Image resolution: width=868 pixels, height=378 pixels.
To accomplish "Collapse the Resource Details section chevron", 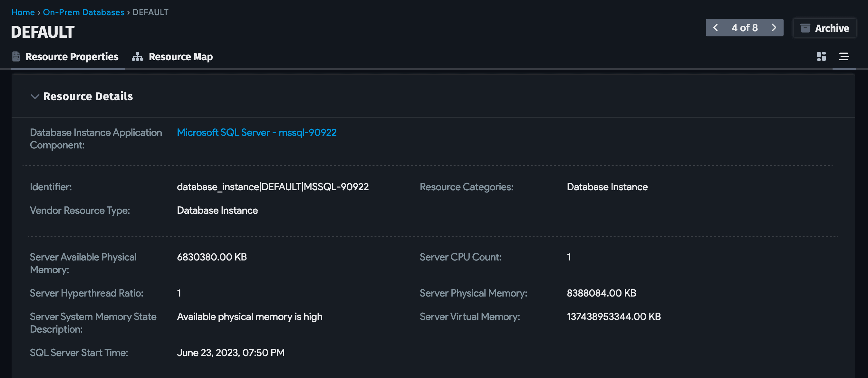I will [x=35, y=97].
